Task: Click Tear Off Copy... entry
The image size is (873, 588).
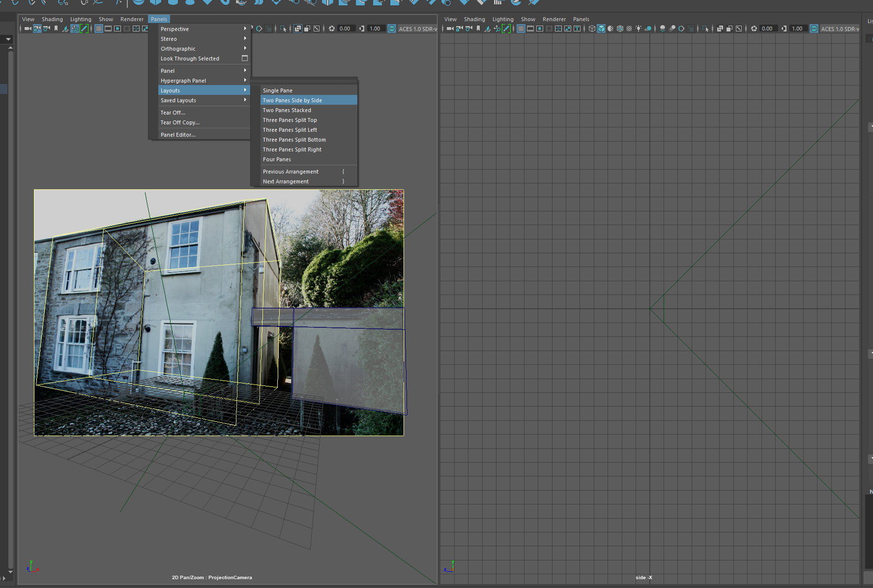Action: 204,122
